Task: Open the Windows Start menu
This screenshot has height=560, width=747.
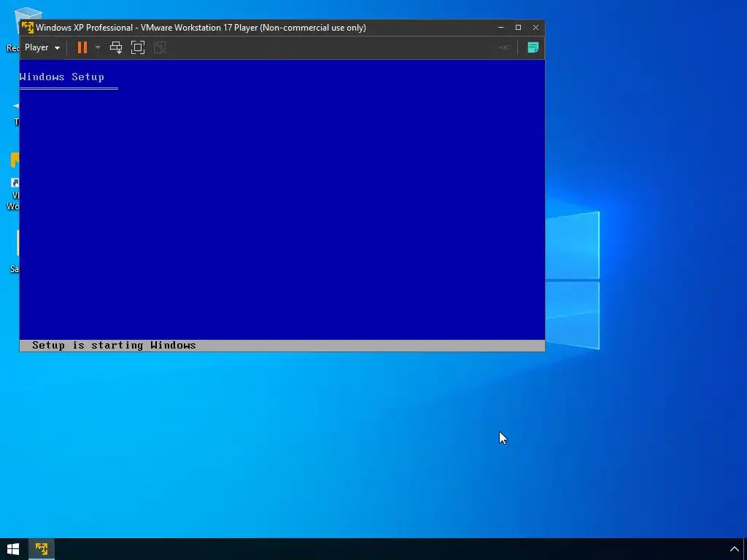Action: point(13,549)
